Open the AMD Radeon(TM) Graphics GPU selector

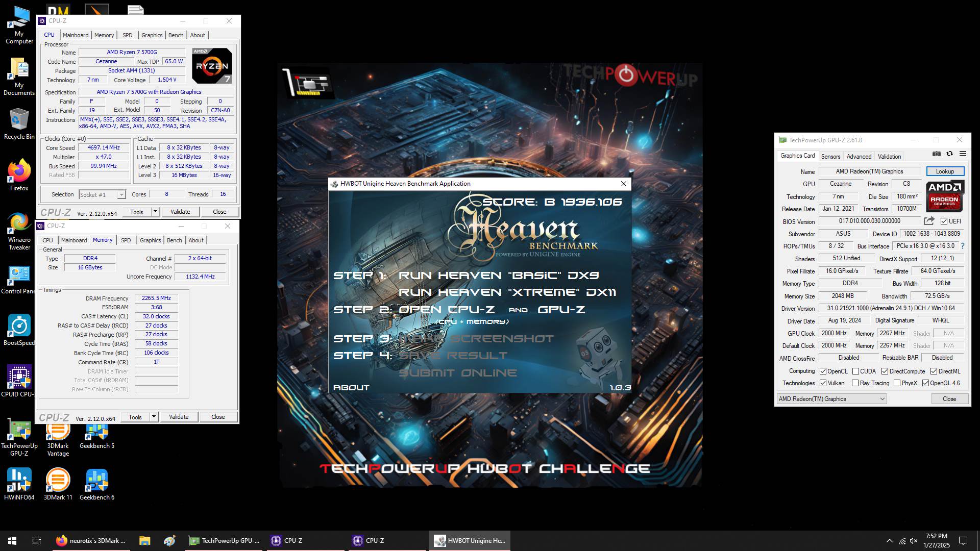(x=831, y=399)
